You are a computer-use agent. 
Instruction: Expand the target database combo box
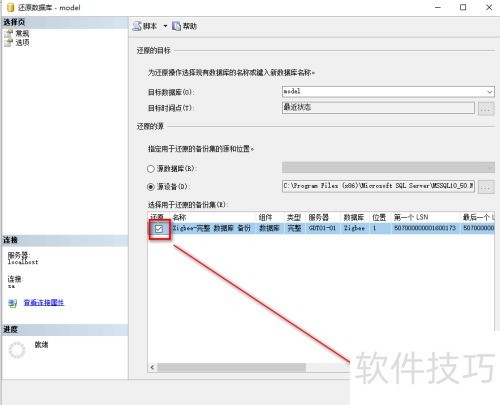click(x=489, y=92)
